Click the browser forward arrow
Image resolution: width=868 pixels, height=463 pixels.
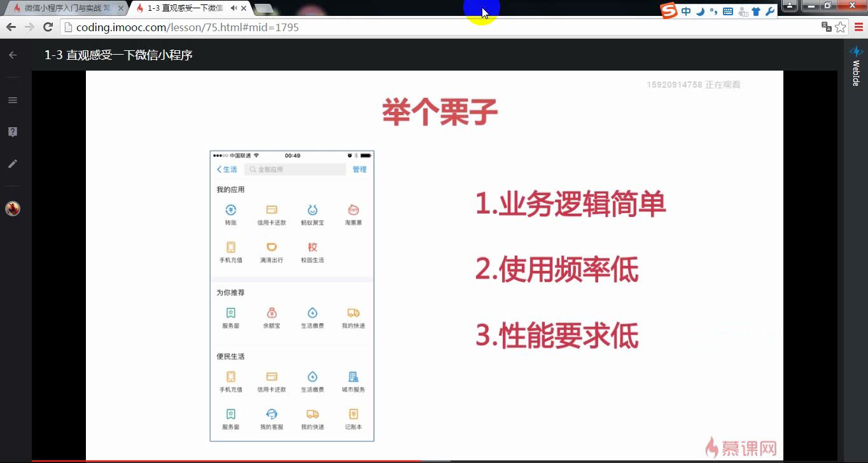[29, 27]
